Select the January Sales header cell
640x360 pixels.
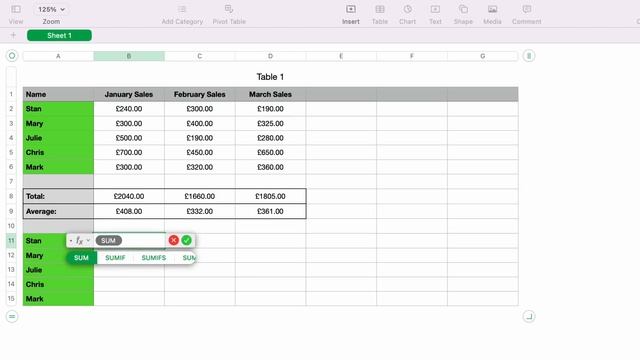point(129,94)
